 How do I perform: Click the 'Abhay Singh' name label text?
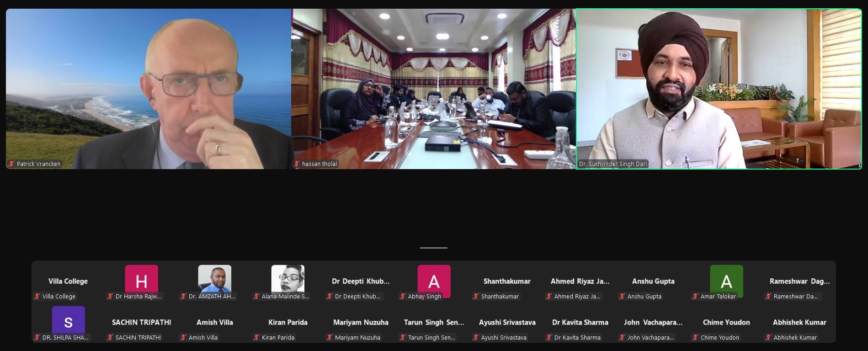point(425,296)
